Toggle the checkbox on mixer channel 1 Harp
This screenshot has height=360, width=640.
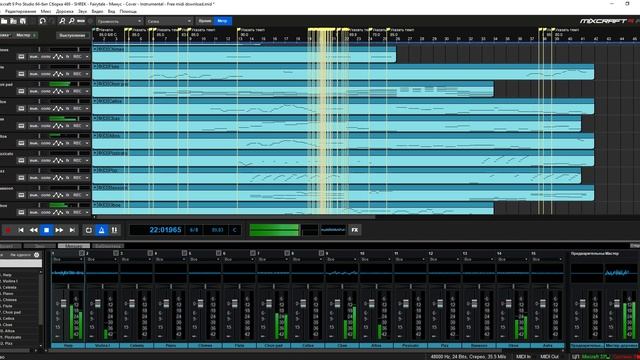[82, 253]
